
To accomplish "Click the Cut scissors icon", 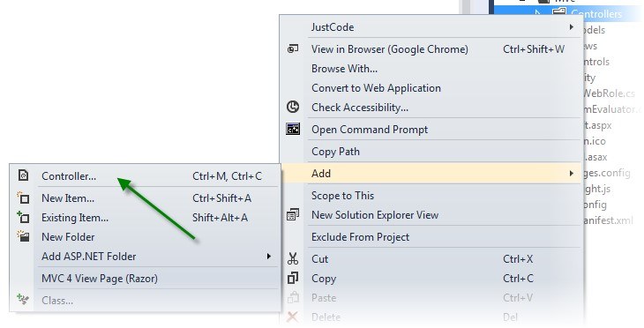I will [293, 258].
